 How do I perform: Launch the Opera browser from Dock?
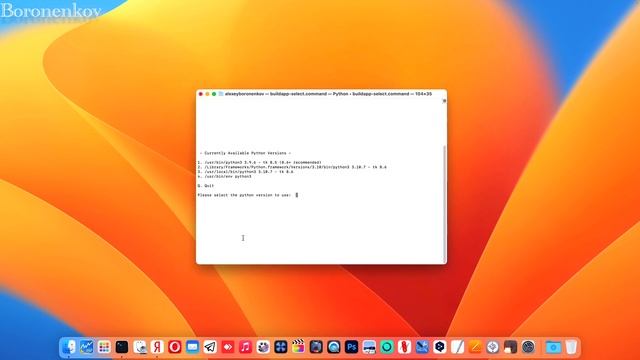coord(175,347)
